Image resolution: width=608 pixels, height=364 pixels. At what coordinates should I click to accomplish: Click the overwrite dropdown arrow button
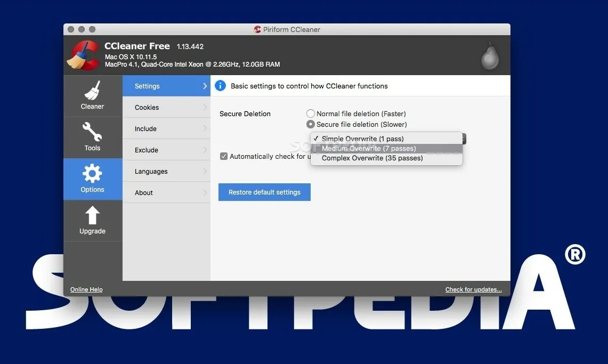[x=464, y=139]
